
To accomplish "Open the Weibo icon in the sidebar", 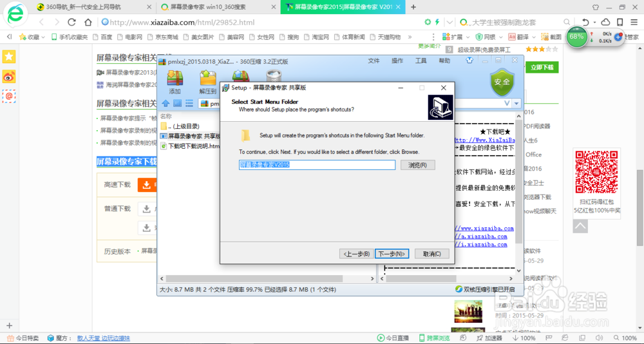I will tap(9, 77).
